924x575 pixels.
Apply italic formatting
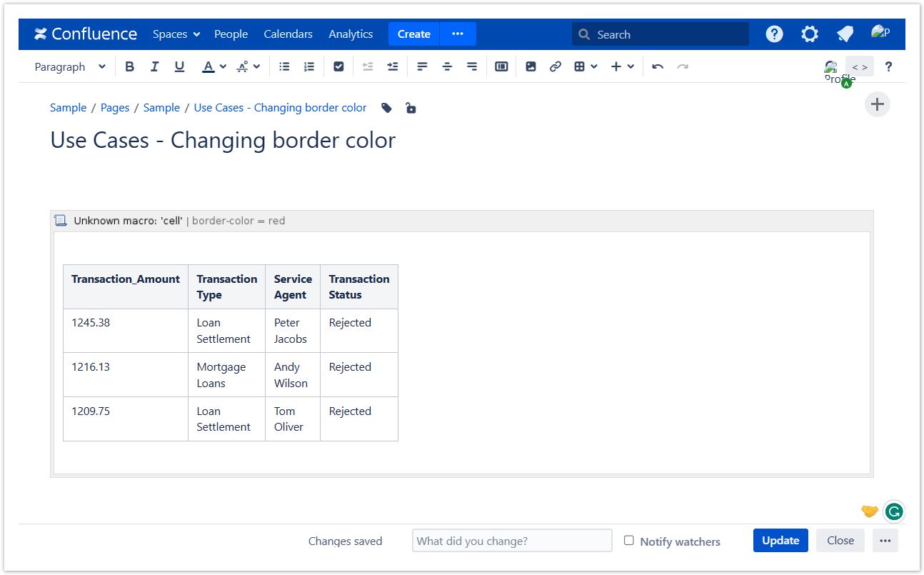tap(154, 66)
